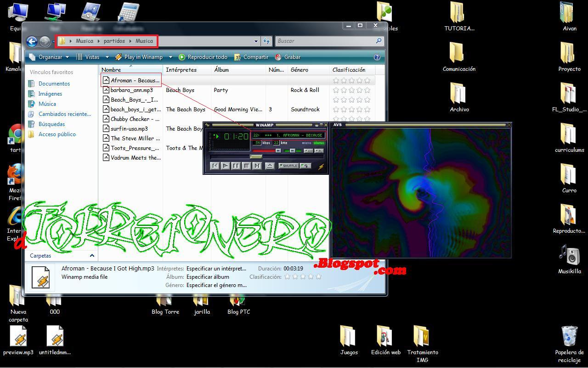Click Winamp's Eject/open file button

270,166
